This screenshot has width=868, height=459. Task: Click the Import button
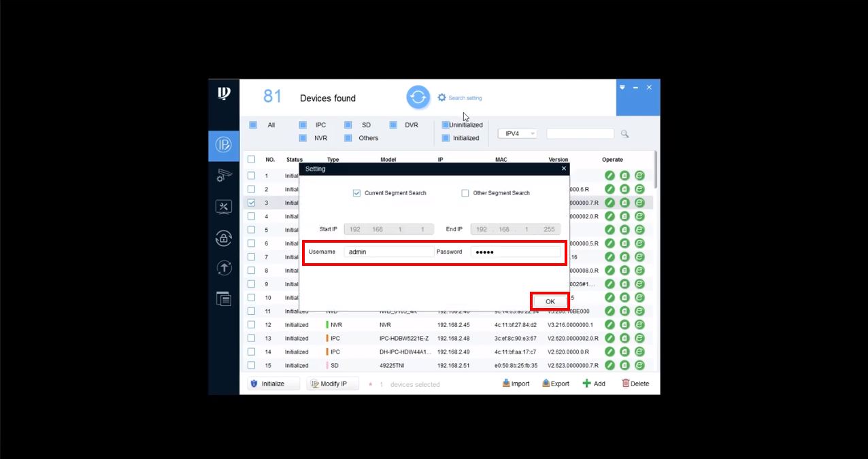516,384
